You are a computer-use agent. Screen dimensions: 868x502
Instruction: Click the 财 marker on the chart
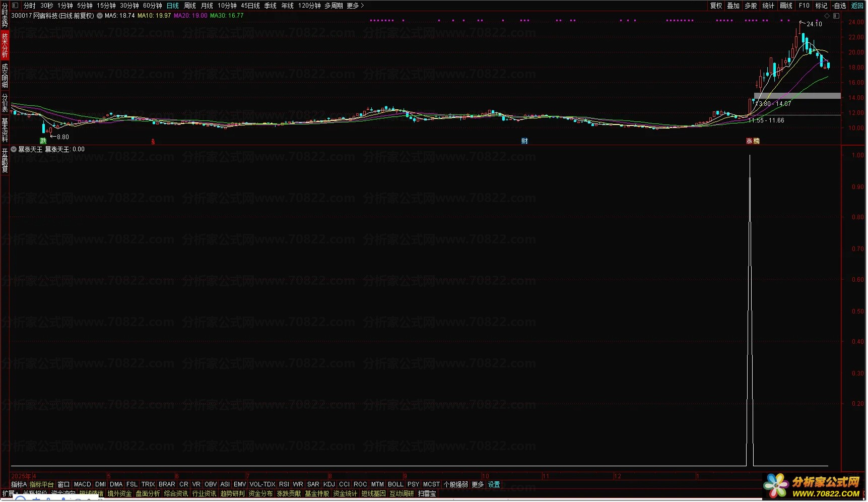[524, 141]
